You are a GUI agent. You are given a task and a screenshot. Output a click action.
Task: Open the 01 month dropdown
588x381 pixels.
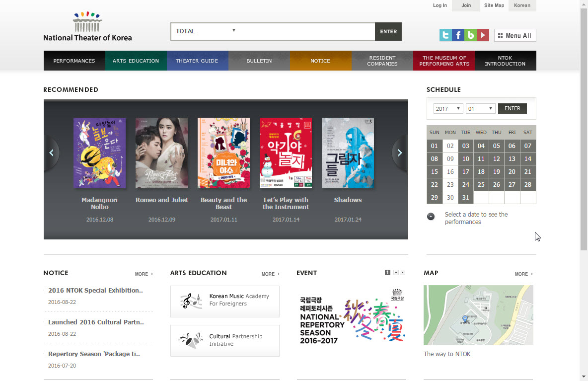[480, 109]
